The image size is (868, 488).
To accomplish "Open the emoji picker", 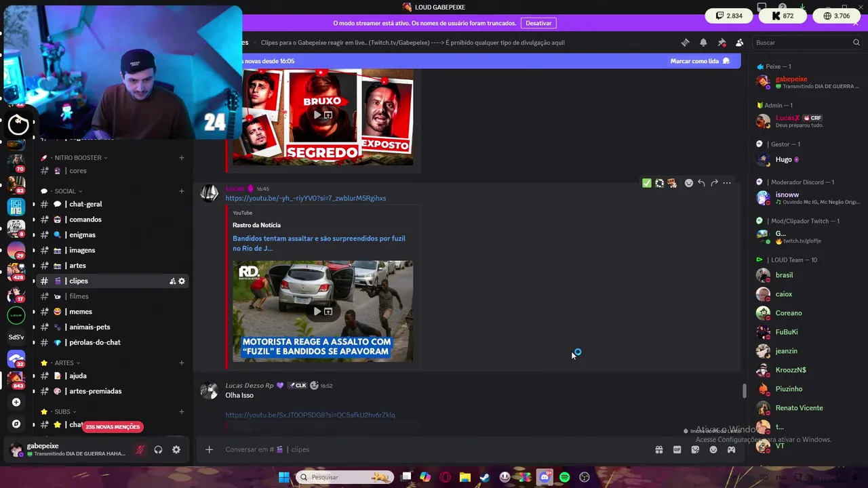I will [x=713, y=449].
